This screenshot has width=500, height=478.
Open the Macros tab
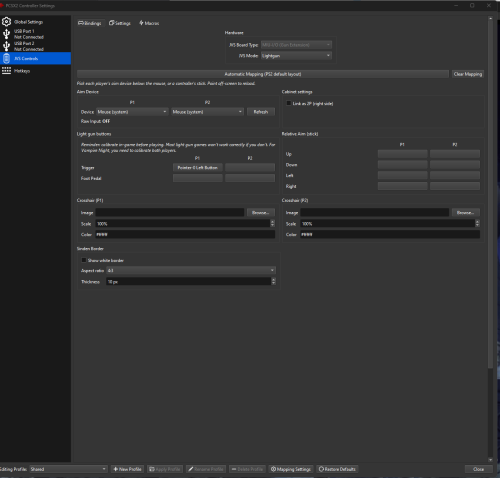point(149,23)
